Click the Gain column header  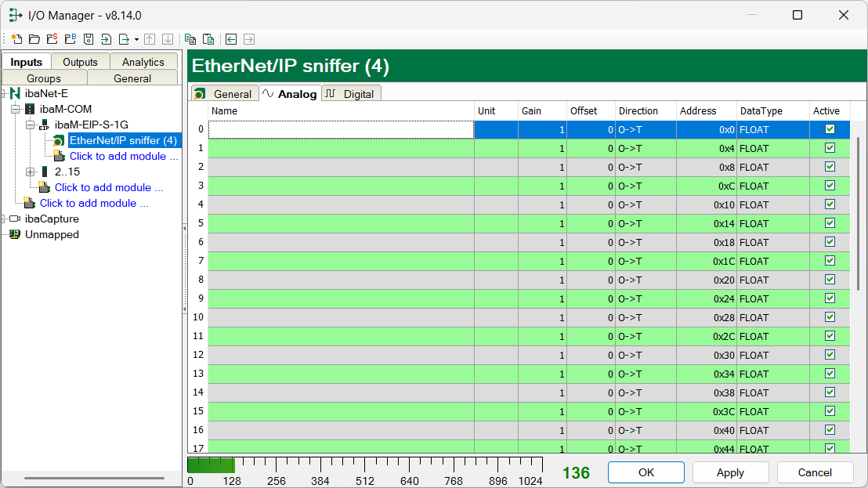(x=542, y=110)
